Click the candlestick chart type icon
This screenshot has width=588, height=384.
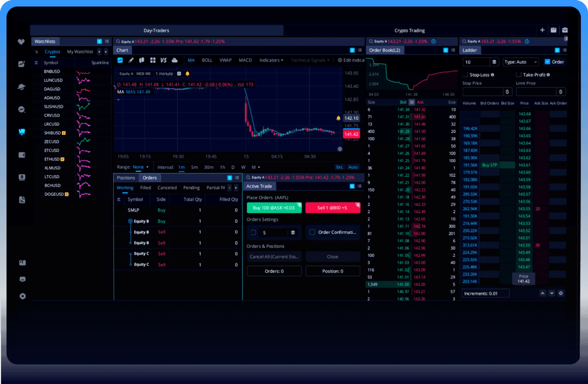point(142,60)
